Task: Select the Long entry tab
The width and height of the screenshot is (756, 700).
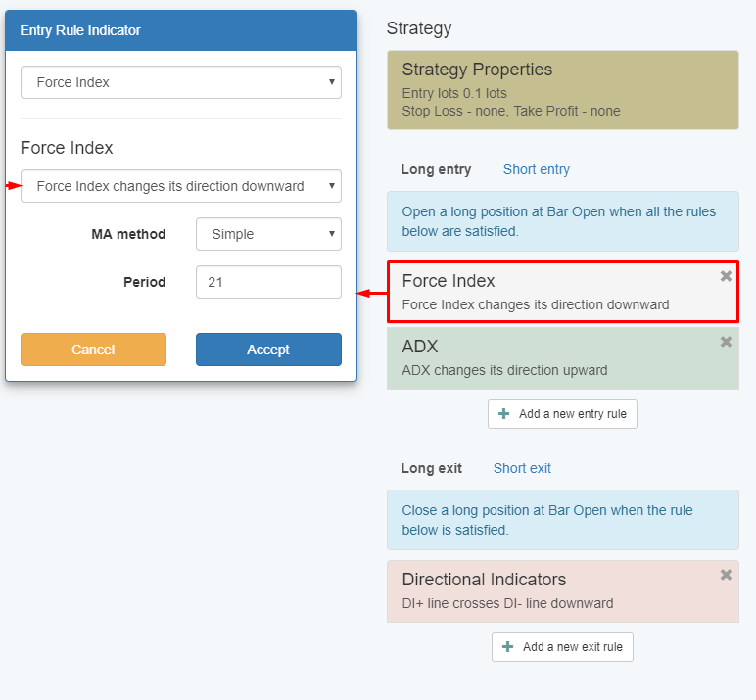Action: pyautogui.click(x=436, y=169)
